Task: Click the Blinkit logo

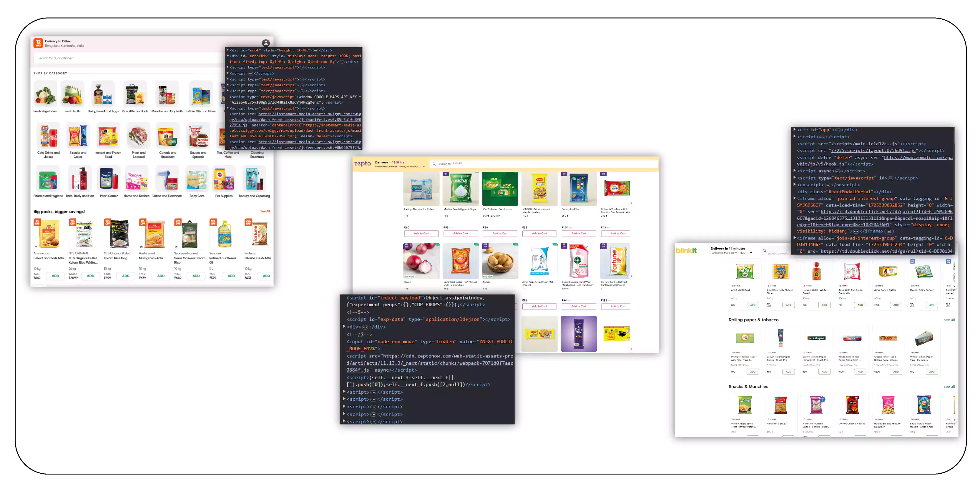Action: pyautogui.click(x=686, y=250)
